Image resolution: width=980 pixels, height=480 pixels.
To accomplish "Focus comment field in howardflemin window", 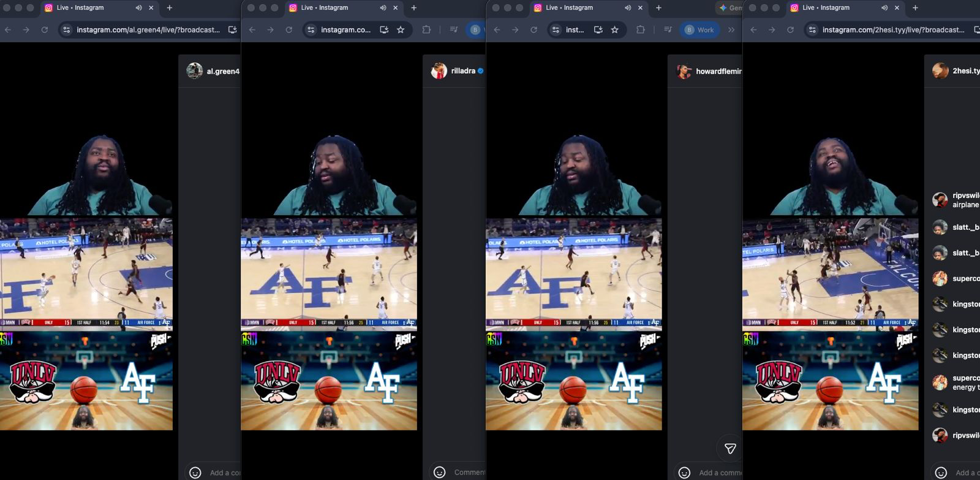I will (720, 473).
